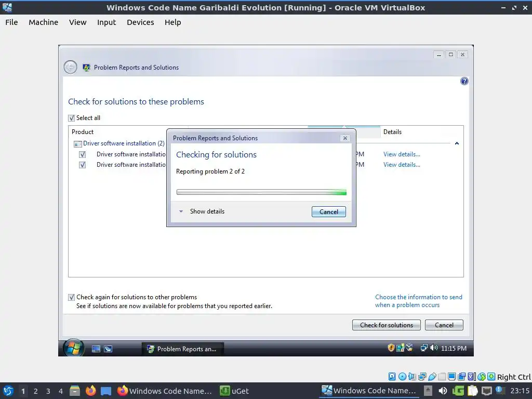Screen dimensions: 532x399
Task: Open the Help menu
Action: (172, 22)
